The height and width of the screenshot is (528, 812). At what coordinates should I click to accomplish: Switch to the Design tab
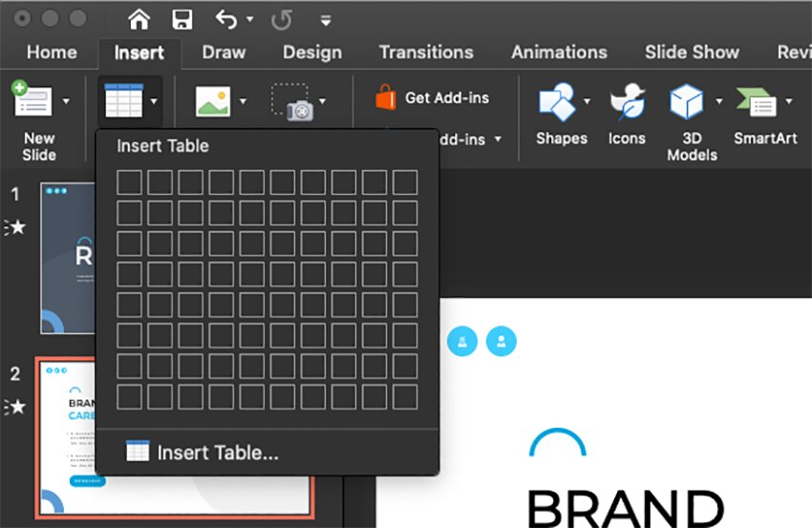coord(311,53)
